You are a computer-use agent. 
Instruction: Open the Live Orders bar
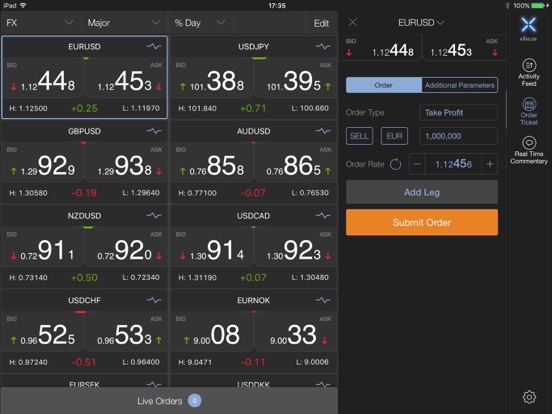[169, 401]
